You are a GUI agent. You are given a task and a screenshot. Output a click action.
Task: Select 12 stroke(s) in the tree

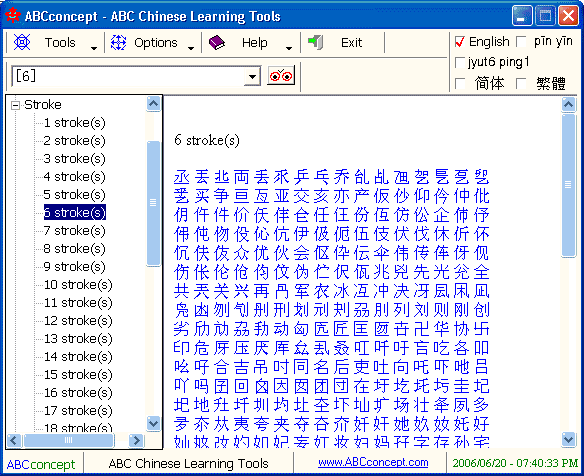coord(78,321)
